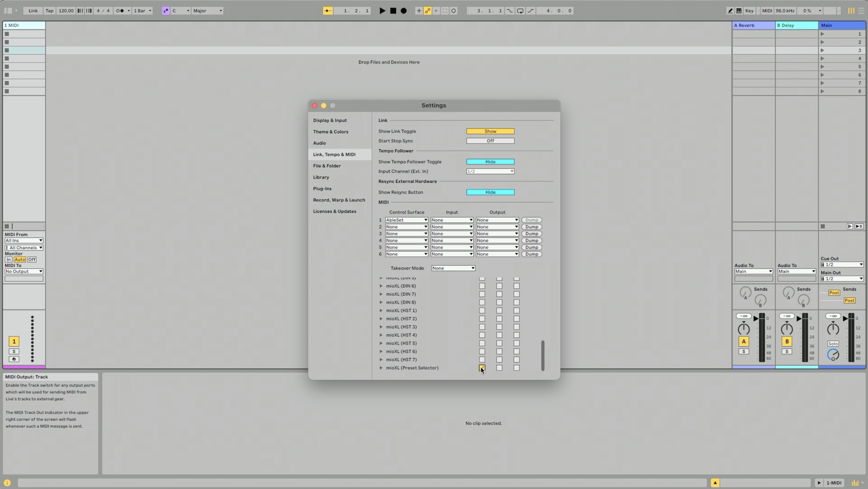Toggle the Automation Arm link icon
This screenshot has width=868, height=489.
tap(427, 11)
